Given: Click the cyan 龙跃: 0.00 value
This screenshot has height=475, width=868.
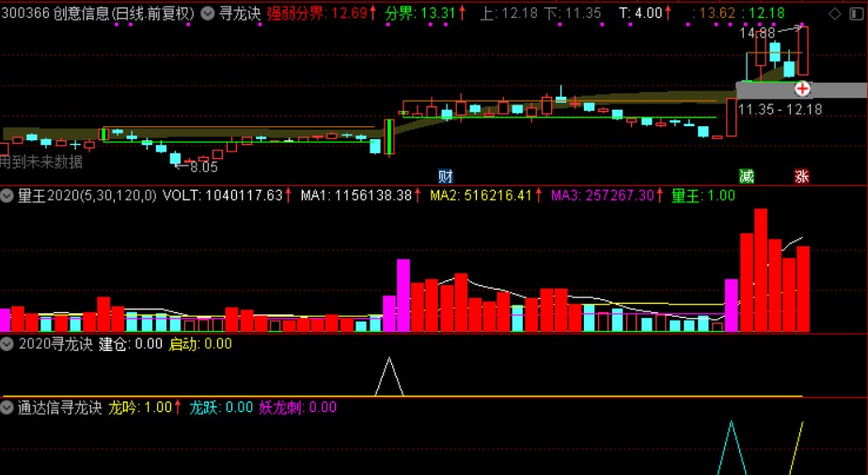Looking at the screenshot, I should pyautogui.click(x=221, y=408).
